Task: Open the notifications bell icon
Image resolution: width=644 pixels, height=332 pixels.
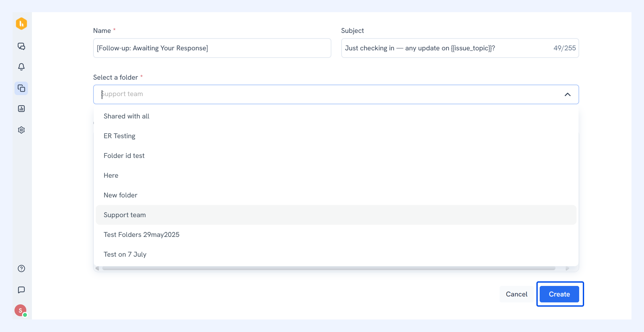Action: (21, 67)
